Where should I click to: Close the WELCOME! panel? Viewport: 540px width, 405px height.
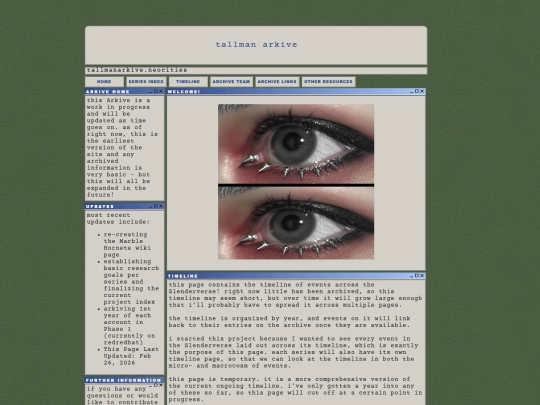[422, 91]
